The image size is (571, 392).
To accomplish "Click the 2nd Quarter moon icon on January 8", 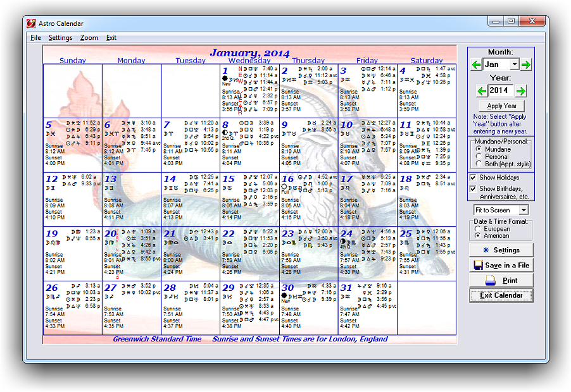I will [225, 133].
